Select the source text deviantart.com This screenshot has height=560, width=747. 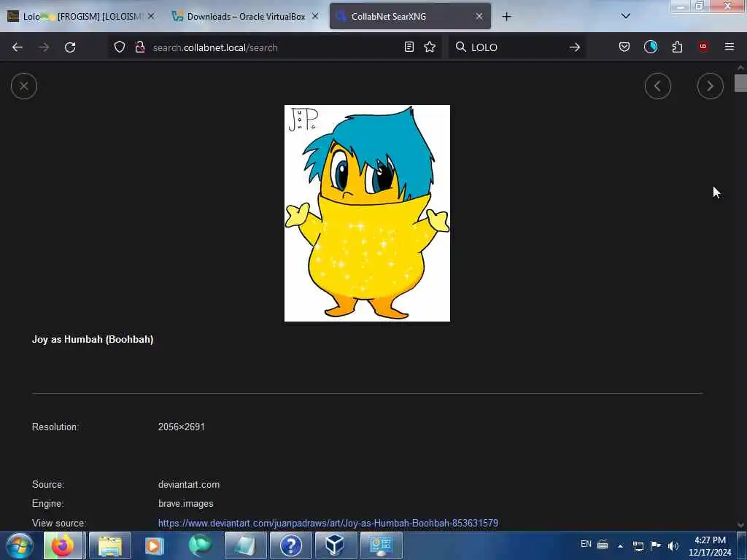click(x=189, y=484)
